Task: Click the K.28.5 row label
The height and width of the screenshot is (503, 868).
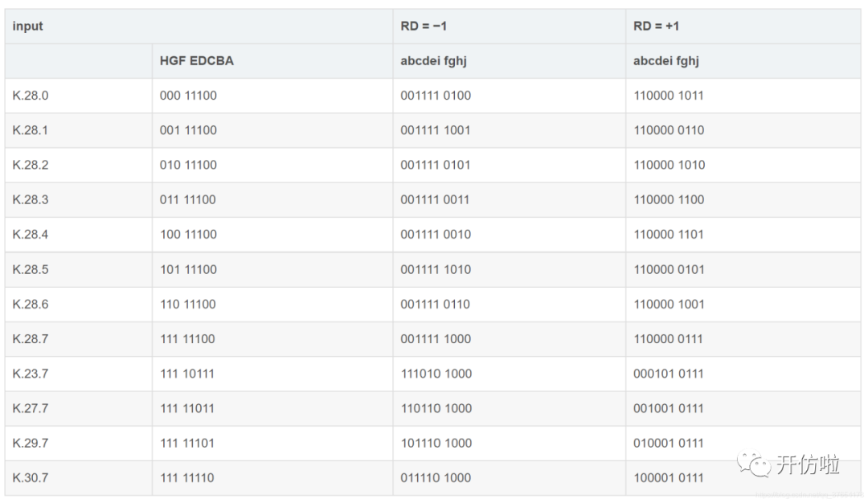Action: pos(31,269)
